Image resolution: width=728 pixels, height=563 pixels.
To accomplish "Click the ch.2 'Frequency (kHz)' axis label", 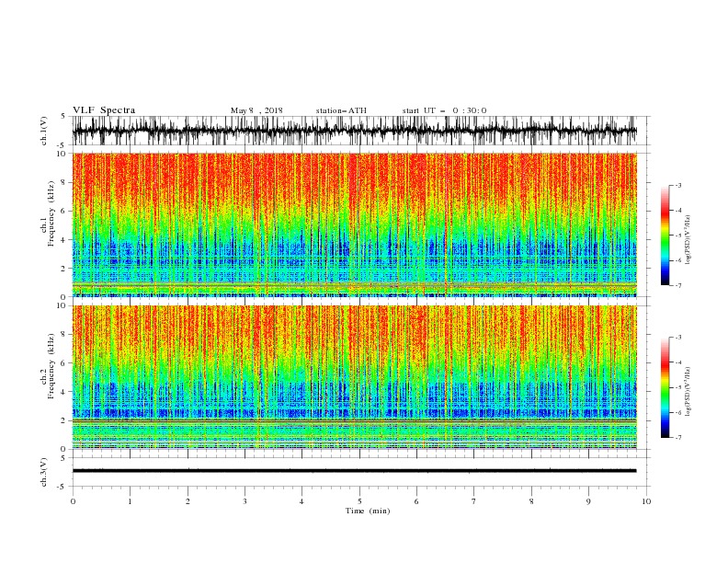I will point(51,366).
